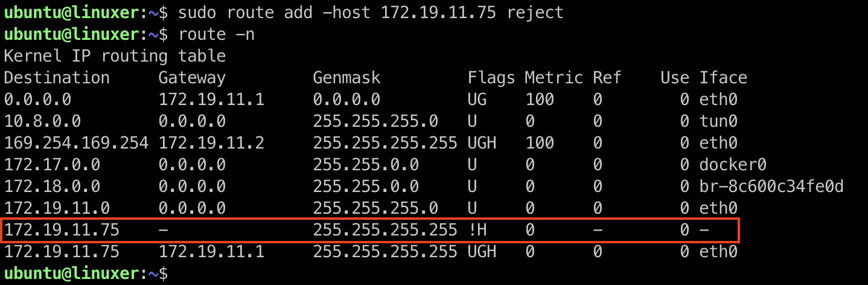Click the Metric column header
Viewport: 868px width, 285px height.
click(x=554, y=78)
